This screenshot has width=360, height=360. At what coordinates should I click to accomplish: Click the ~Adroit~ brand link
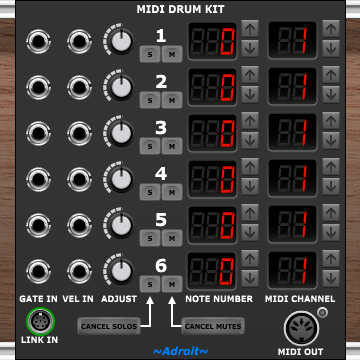(x=181, y=351)
